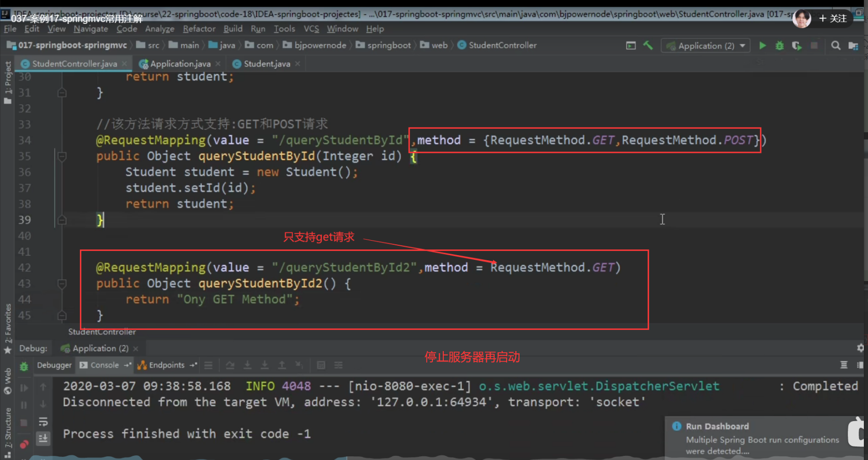Click Step Over icon in debug toolbar

click(x=230, y=366)
